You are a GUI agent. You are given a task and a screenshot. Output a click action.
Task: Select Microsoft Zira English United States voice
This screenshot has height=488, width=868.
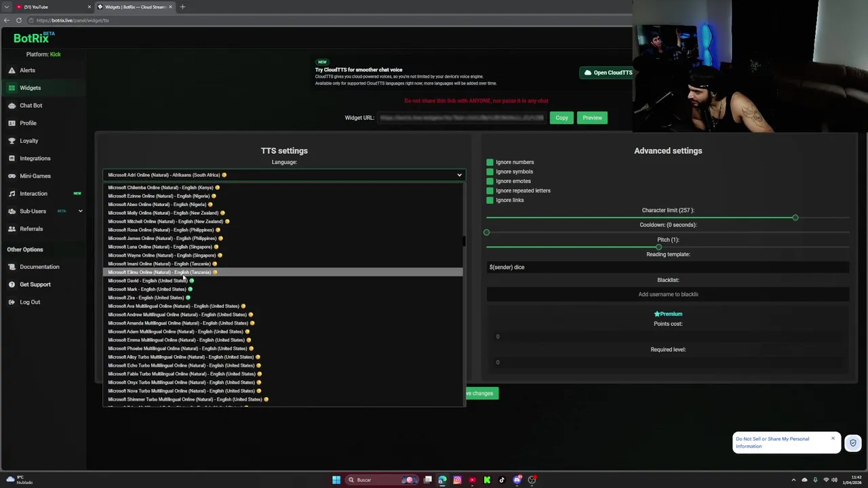(x=283, y=298)
